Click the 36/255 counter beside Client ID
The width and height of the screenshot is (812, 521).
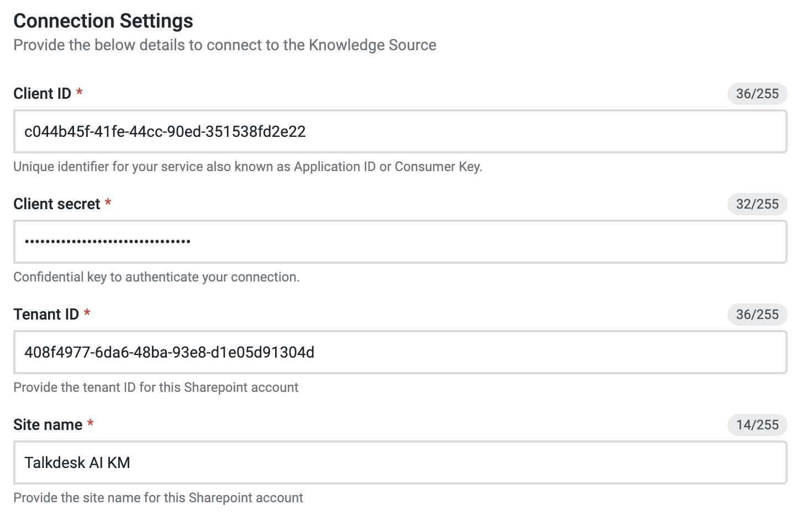pos(757,94)
